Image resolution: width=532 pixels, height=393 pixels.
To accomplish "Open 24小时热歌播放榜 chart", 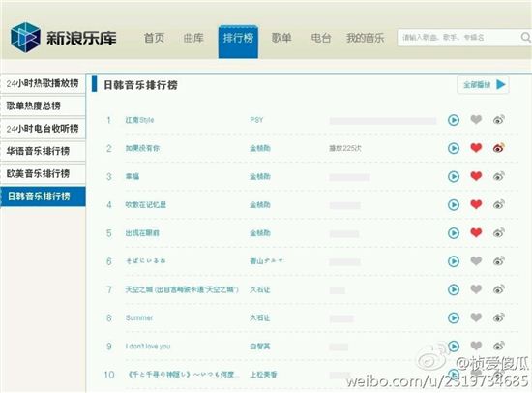I will point(43,83).
